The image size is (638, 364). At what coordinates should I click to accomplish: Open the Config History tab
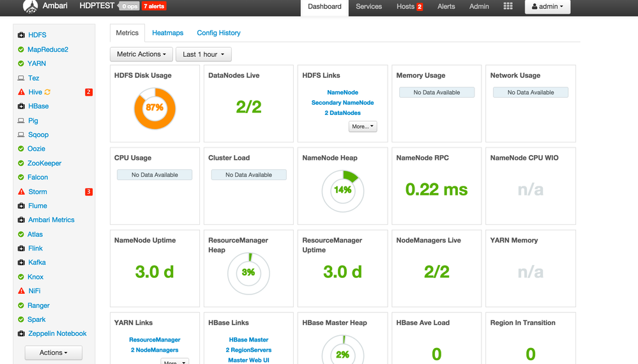click(x=218, y=33)
